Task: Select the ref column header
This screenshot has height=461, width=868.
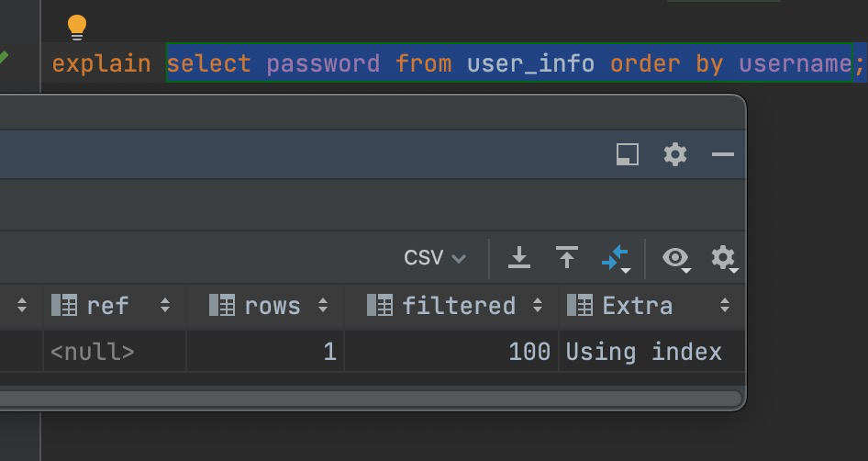Action: [107, 306]
